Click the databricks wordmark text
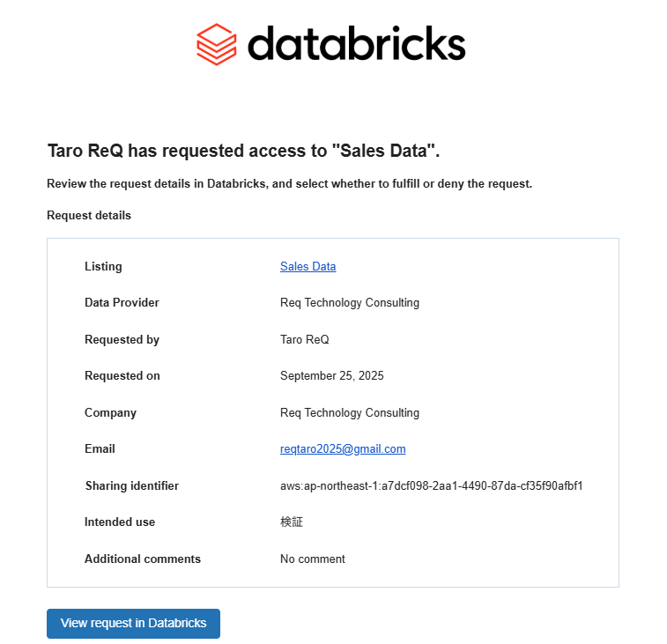 click(x=356, y=43)
